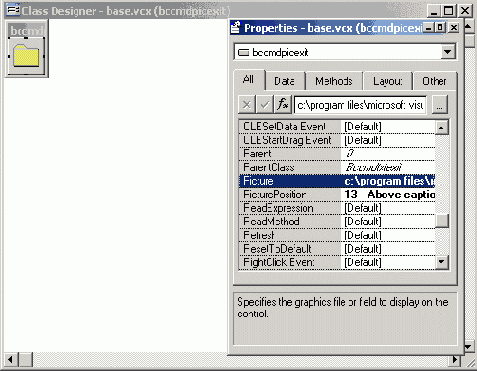The image size is (477, 371).
Task: Minimize the Class Designer window
Action: pos(434,11)
